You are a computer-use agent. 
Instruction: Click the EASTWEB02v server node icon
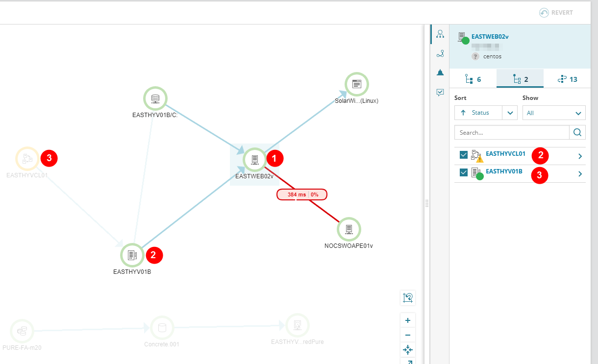[x=255, y=159]
